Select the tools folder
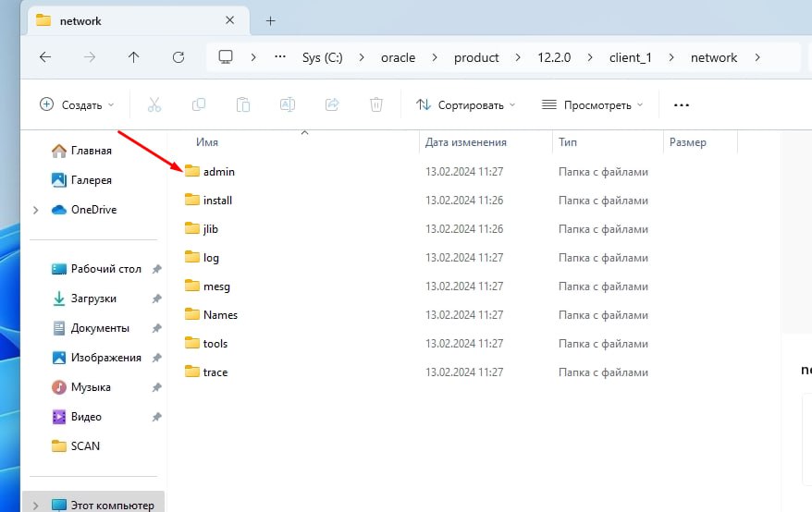Viewport: 812px width, 512px height. pos(206,343)
